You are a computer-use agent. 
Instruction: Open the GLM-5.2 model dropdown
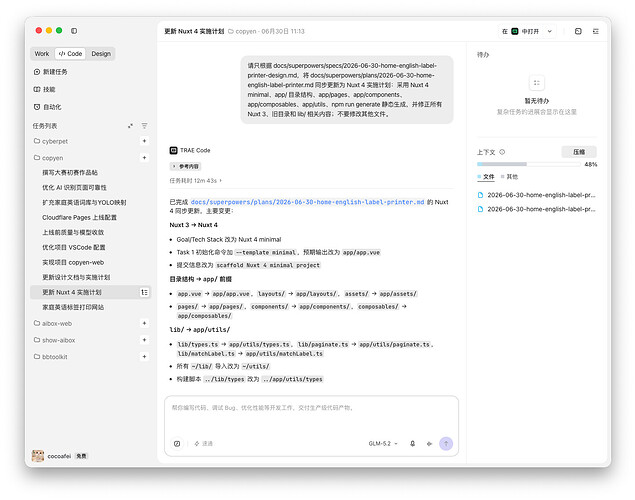click(x=383, y=444)
